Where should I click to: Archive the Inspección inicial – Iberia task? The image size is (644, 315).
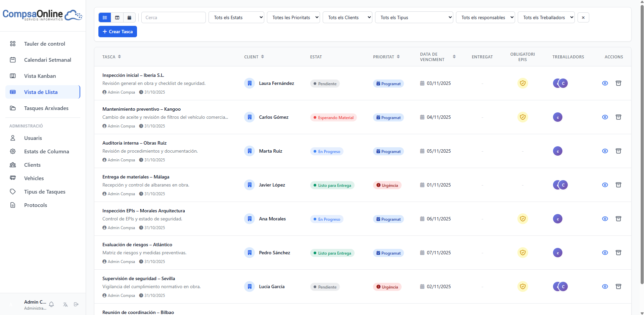[618, 83]
